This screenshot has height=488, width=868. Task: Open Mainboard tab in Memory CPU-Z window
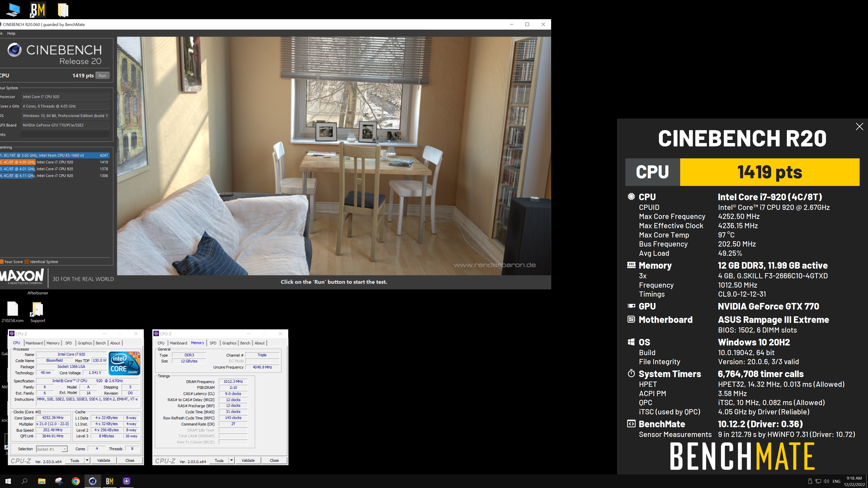tap(178, 343)
